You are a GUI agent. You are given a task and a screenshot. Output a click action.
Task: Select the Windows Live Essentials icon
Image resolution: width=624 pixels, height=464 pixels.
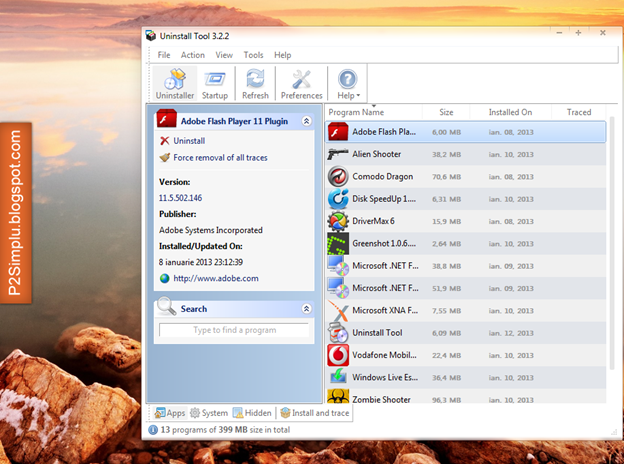[x=338, y=376]
